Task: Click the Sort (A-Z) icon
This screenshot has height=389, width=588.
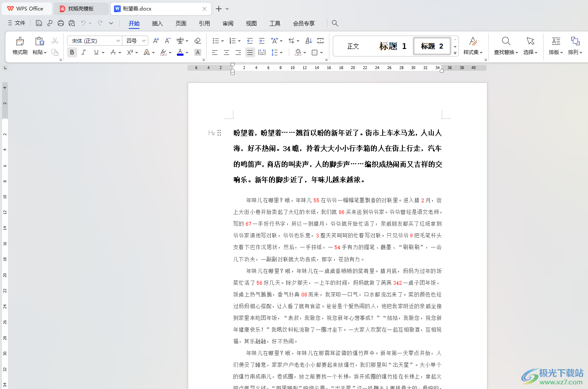Action: (x=309, y=41)
